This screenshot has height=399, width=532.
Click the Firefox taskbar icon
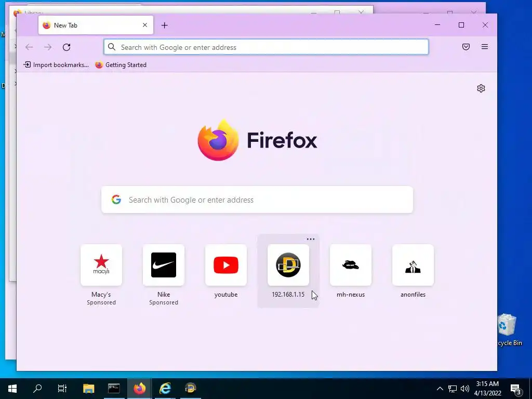coord(139,389)
